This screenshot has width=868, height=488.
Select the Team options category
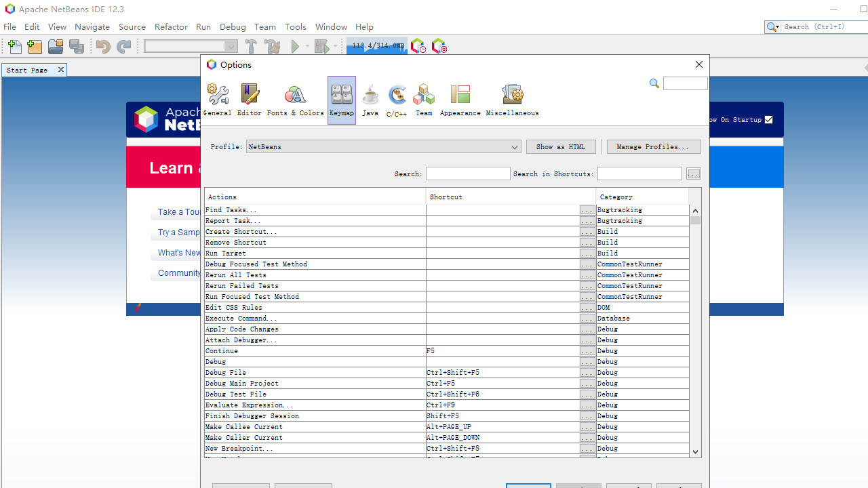[x=424, y=100]
